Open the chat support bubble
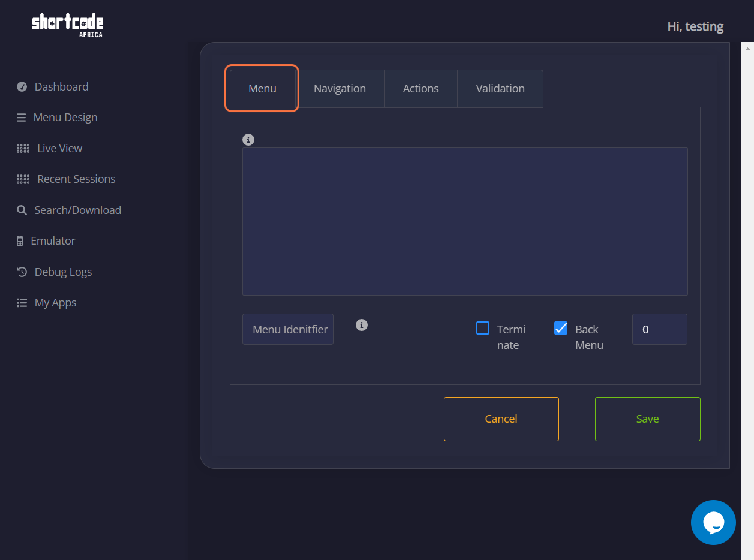754x560 pixels. pyautogui.click(x=713, y=522)
